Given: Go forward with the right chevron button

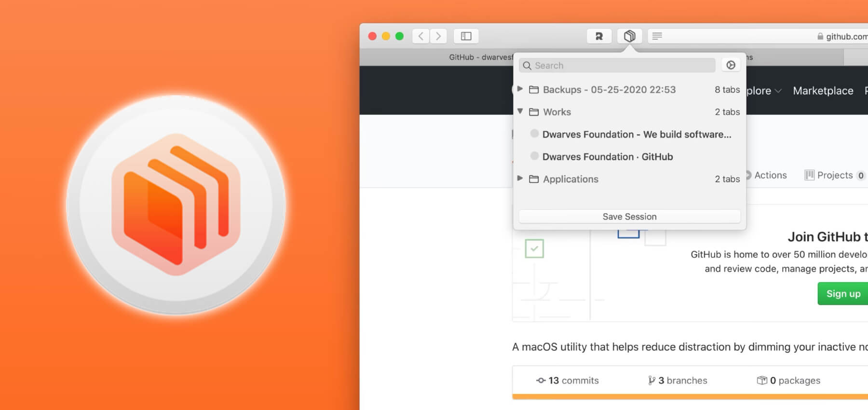Looking at the screenshot, I should 438,36.
